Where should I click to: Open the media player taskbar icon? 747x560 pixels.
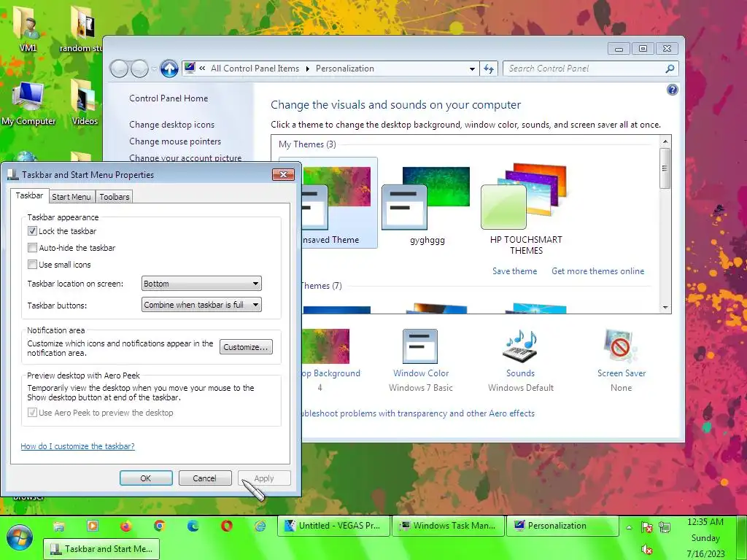click(93, 526)
